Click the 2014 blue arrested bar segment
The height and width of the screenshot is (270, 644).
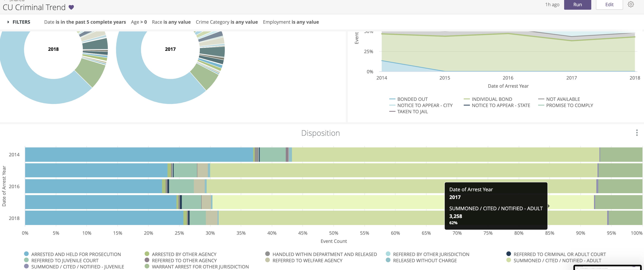[x=139, y=155]
